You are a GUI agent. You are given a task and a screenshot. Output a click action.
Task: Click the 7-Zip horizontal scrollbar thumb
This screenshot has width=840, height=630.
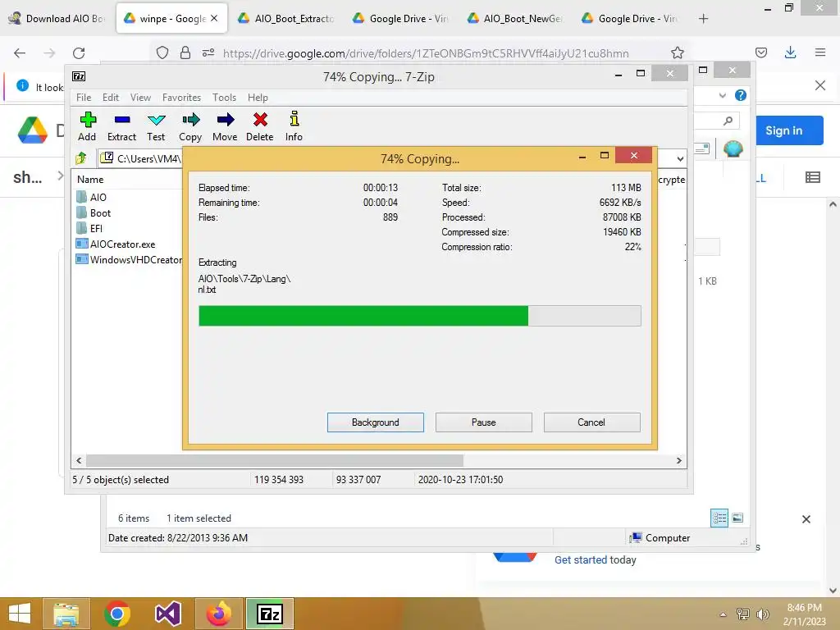click(x=275, y=460)
